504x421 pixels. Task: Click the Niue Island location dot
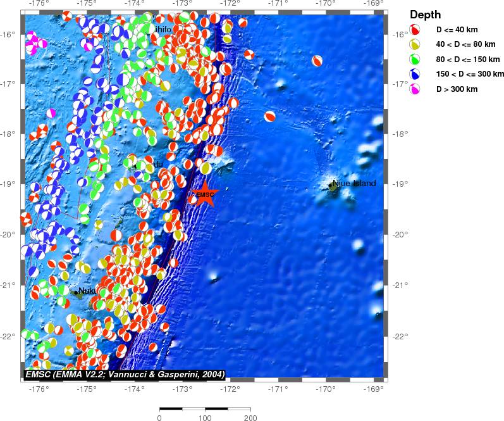(x=333, y=185)
